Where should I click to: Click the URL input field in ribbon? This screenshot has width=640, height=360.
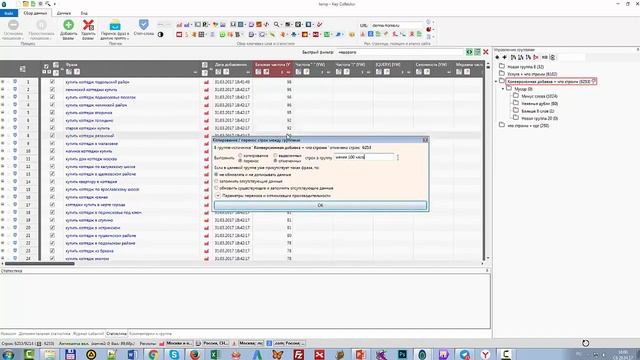point(397,25)
